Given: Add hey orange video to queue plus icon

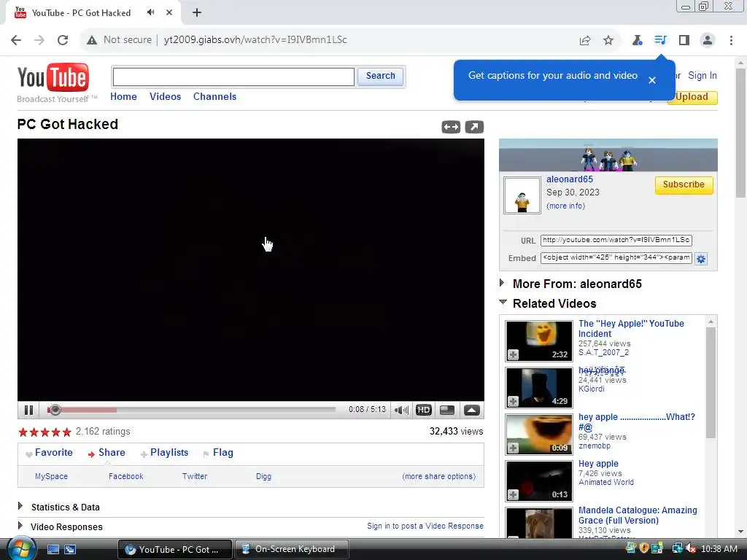Looking at the screenshot, I should point(513,402).
